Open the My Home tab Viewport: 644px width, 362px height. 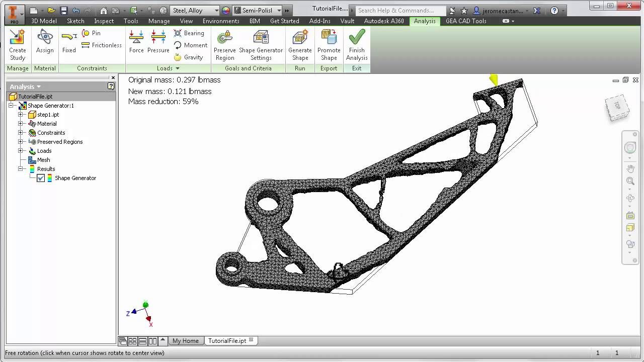point(186,340)
